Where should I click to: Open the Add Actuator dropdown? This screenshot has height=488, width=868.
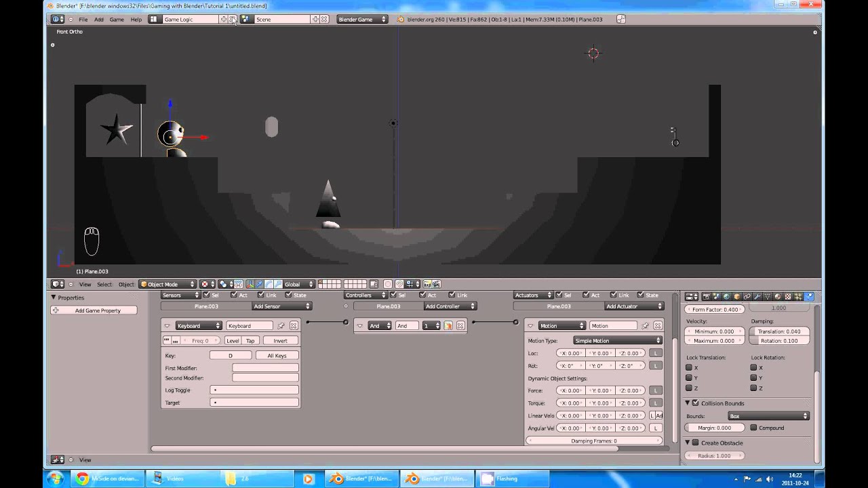[633, 306]
